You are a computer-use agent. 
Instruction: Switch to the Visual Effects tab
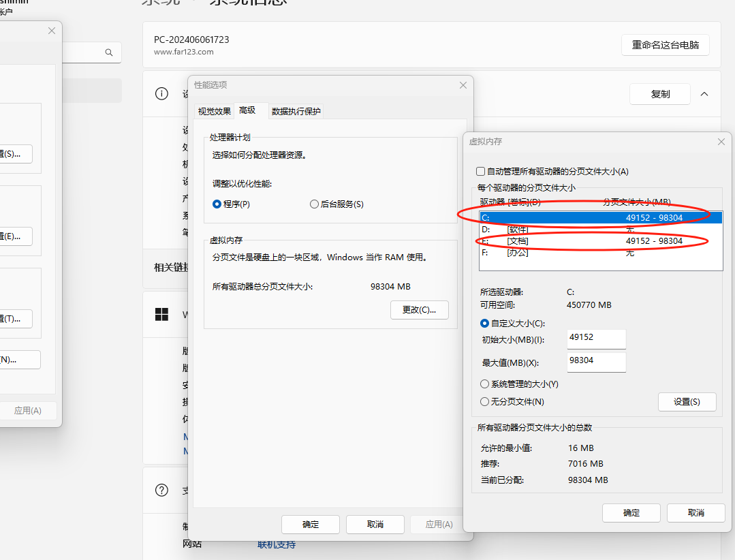pyautogui.click(x=214, y=112)
